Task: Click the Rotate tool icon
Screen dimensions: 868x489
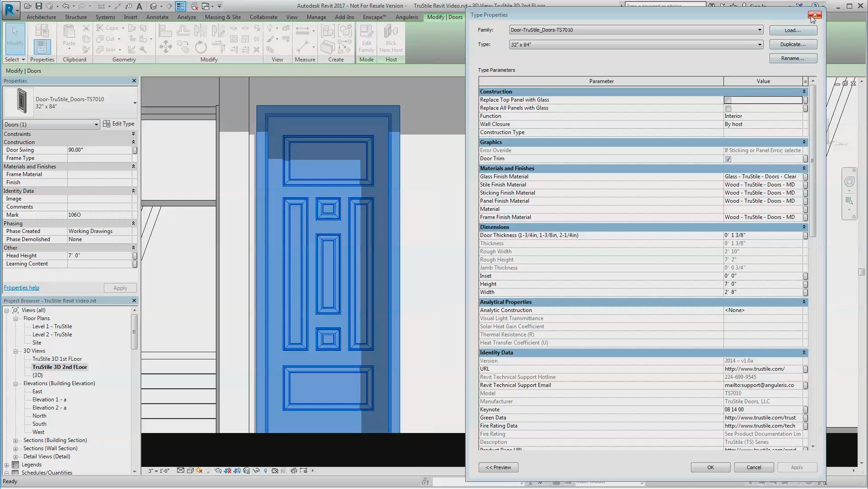Action: click(x=201, y=47)
